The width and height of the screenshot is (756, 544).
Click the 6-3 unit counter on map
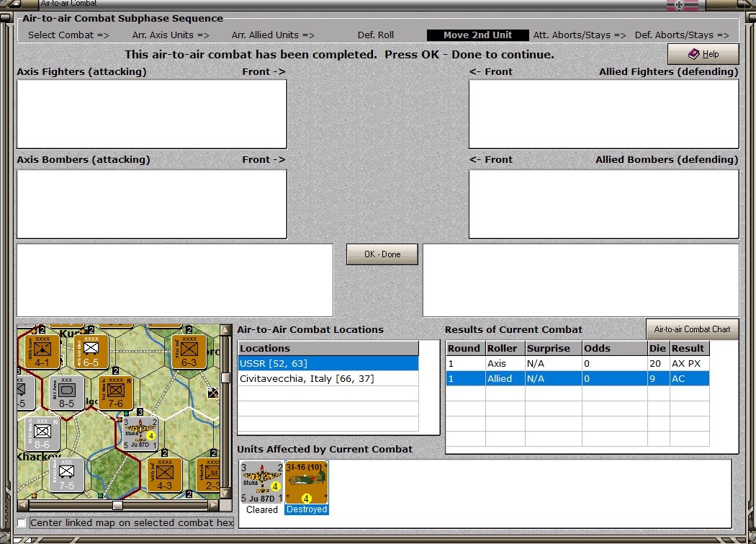pyautogui.click(x=189, y=352)
